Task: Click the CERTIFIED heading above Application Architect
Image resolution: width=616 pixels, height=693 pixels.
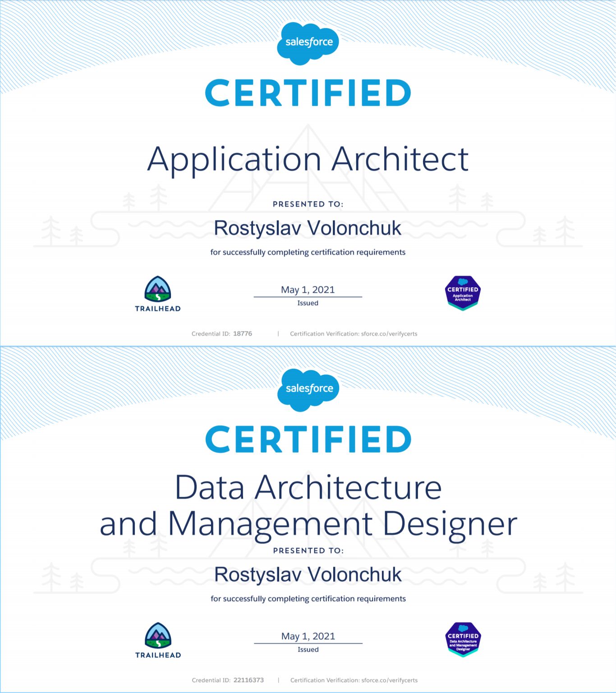Action: (x=308, y=93)
